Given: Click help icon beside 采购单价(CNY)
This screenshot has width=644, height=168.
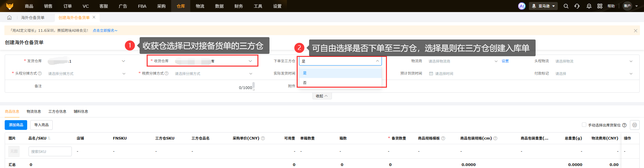Looking at the screenshot, I should [263, 138].
